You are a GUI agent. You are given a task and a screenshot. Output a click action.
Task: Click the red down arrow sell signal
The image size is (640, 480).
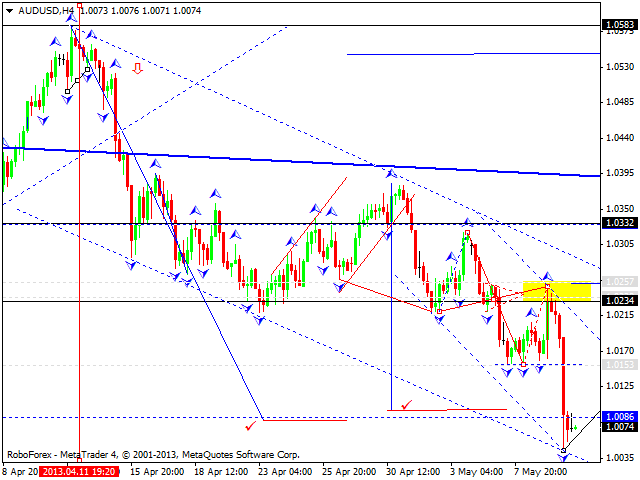coord(137,68)
